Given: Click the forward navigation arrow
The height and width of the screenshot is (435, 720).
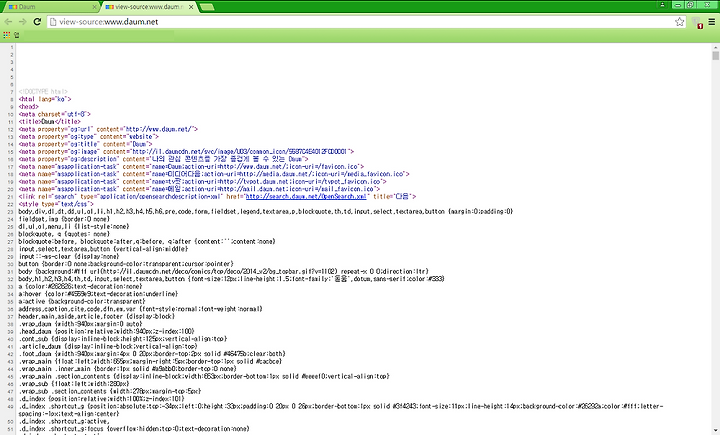Looking at the screenshot, I should [22, 22].
